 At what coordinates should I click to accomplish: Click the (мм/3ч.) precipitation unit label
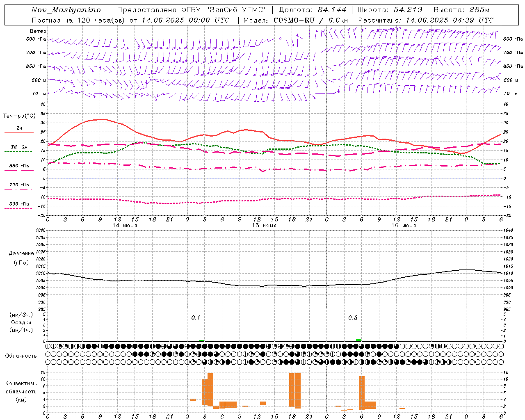coord(21,315)
